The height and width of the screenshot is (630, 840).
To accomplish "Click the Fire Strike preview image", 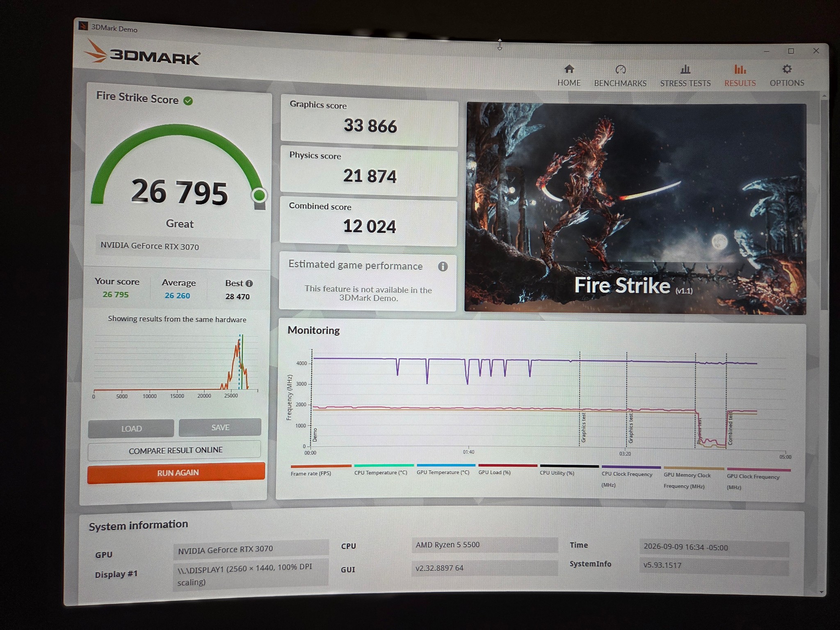I will pos(635,209).
